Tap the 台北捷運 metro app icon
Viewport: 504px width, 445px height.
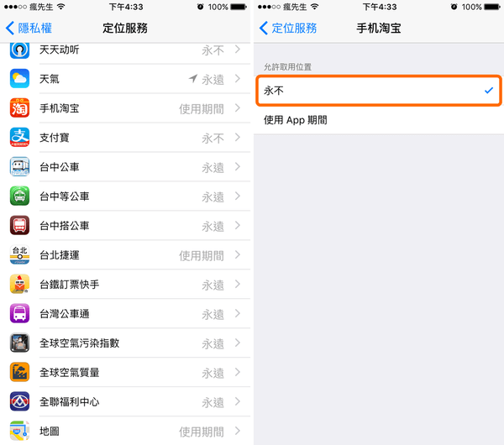(x=19, y=254)
